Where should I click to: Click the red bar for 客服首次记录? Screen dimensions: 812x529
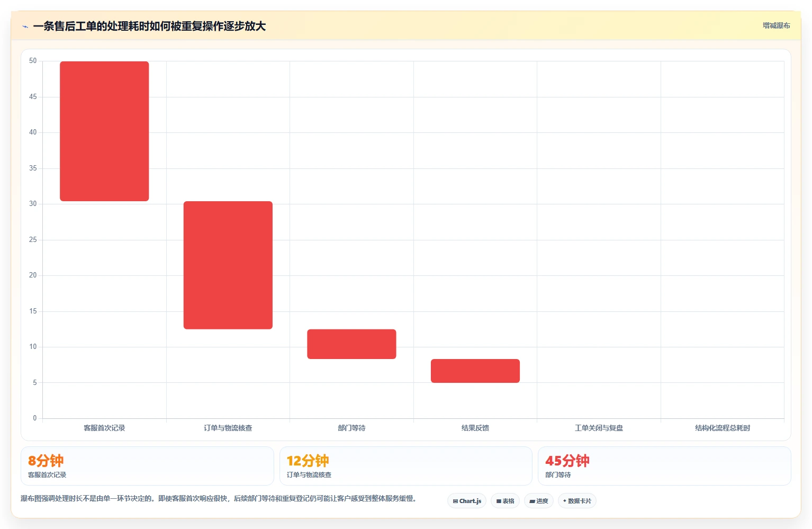coord(104,131)
